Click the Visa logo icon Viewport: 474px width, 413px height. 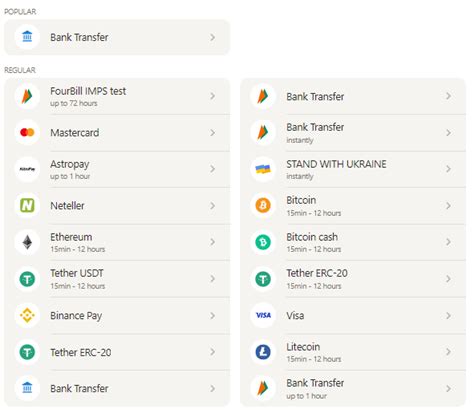pyautogui.click(x=263, y=315)
